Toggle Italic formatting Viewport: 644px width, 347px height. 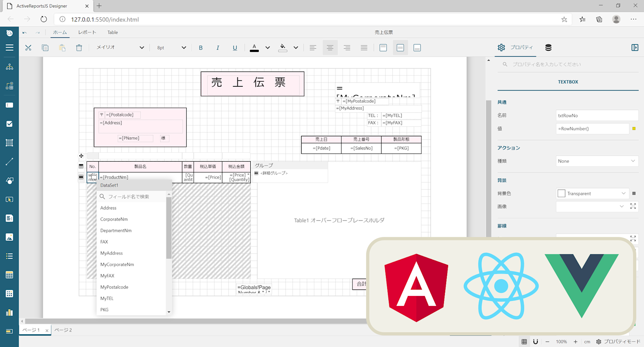[x=218, y=48]
